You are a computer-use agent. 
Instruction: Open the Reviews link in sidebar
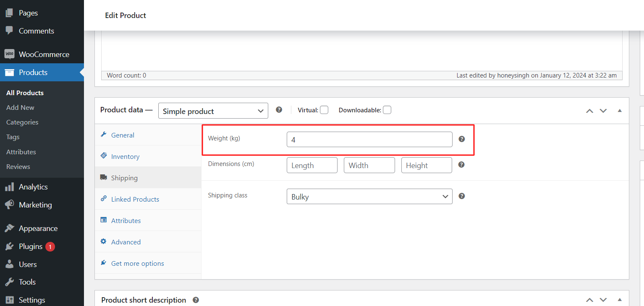click(18, 166)
